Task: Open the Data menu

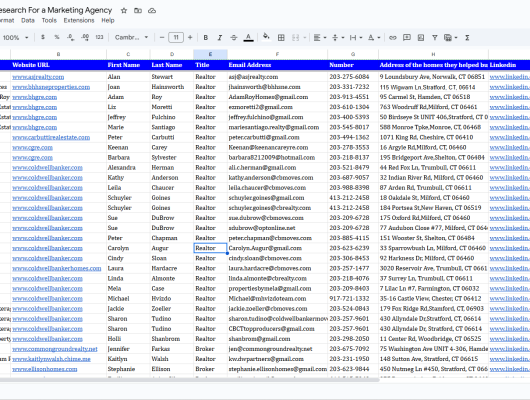Action: click(x=28, y=20)
